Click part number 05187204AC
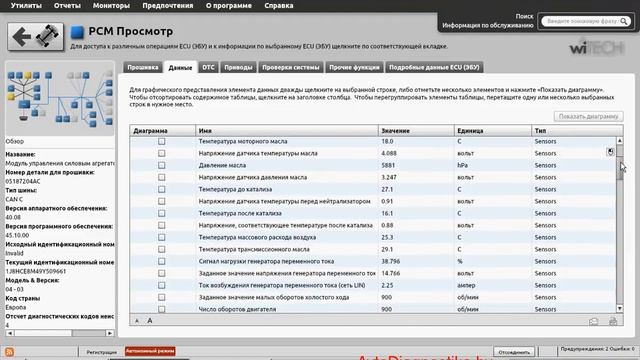 click(x=23, y=181)
